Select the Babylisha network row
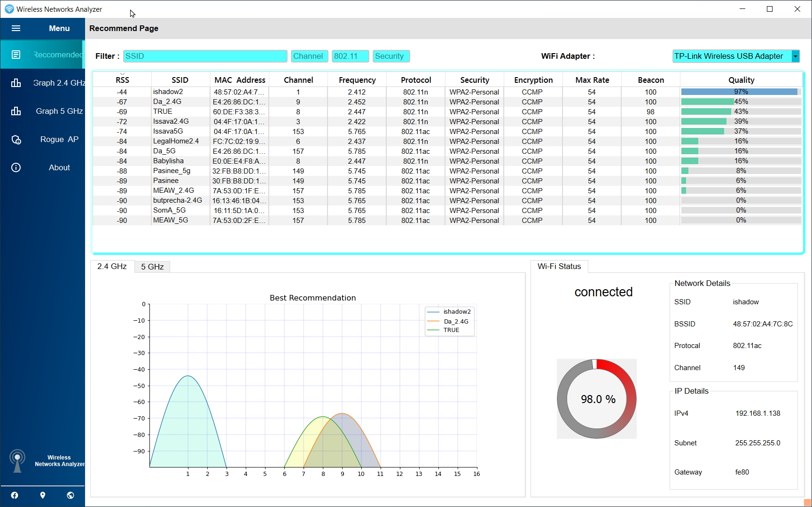This screenshot has height=507, width=812. coord(447,161)
